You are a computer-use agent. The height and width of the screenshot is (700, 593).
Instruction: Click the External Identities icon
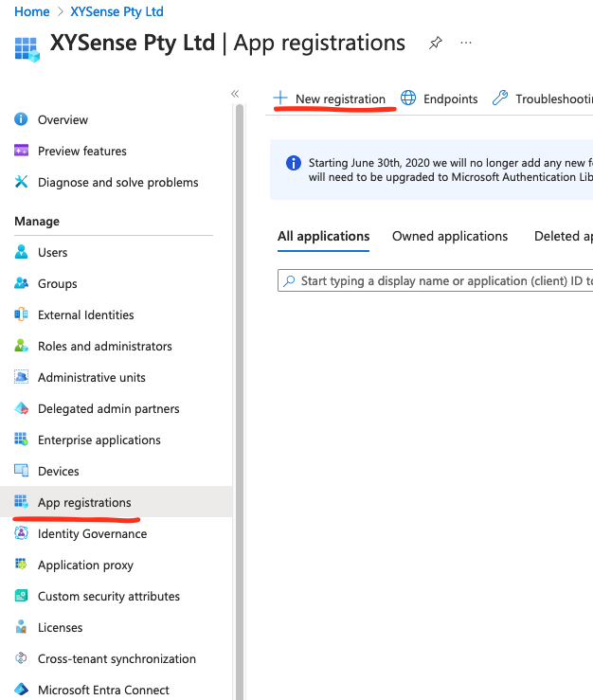click(21, 314)
